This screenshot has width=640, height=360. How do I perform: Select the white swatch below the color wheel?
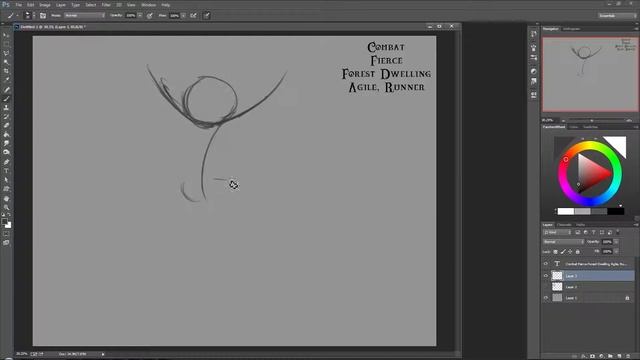566,211
